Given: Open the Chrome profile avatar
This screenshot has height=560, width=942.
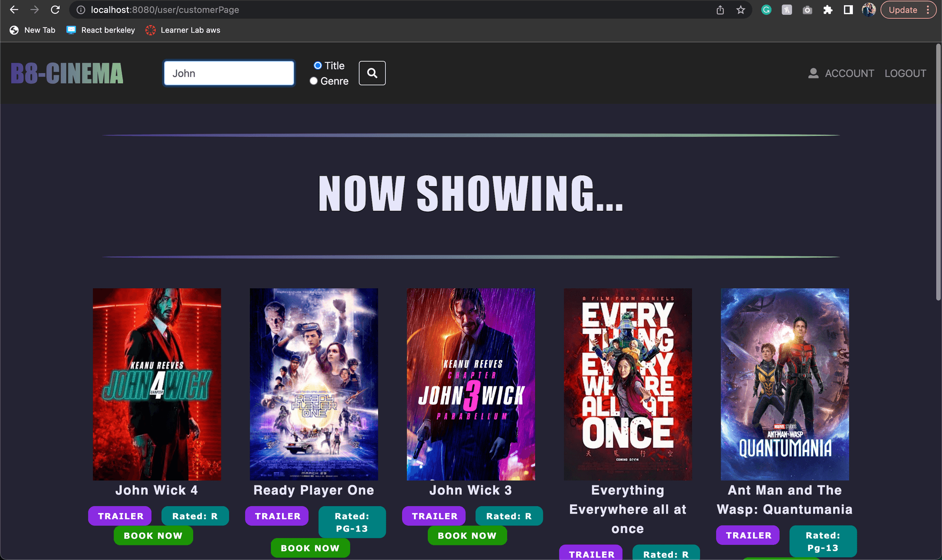Looking at the screenshot, I should [x=868, y=10].
